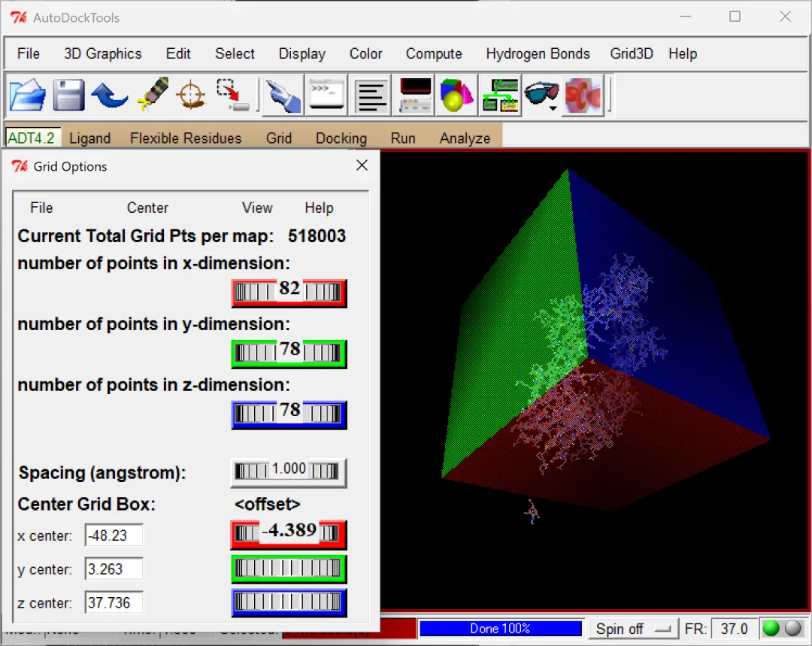Image resolution: width=812 pixels, height=646 pixels.
Task: Click the pointing hand picking icon
Action: click(x=283, y=96)
